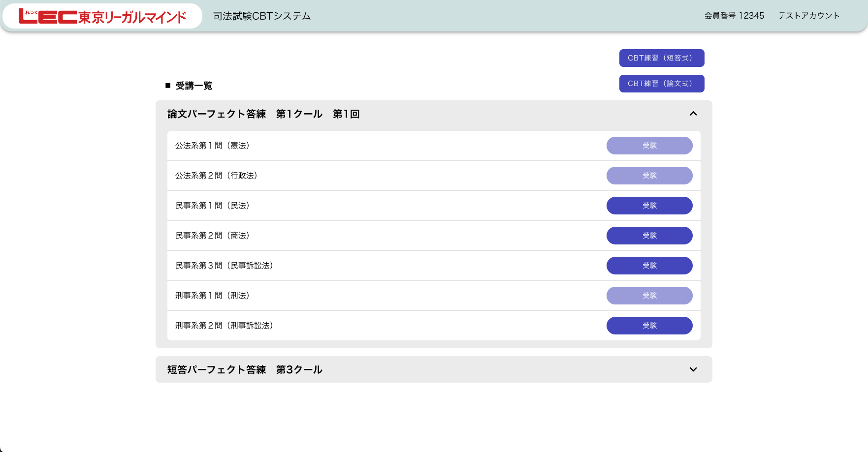Start the 刑事系第2問(刑事訴訟法) exam
868x452 pixels.
click(x=649, y=326)
